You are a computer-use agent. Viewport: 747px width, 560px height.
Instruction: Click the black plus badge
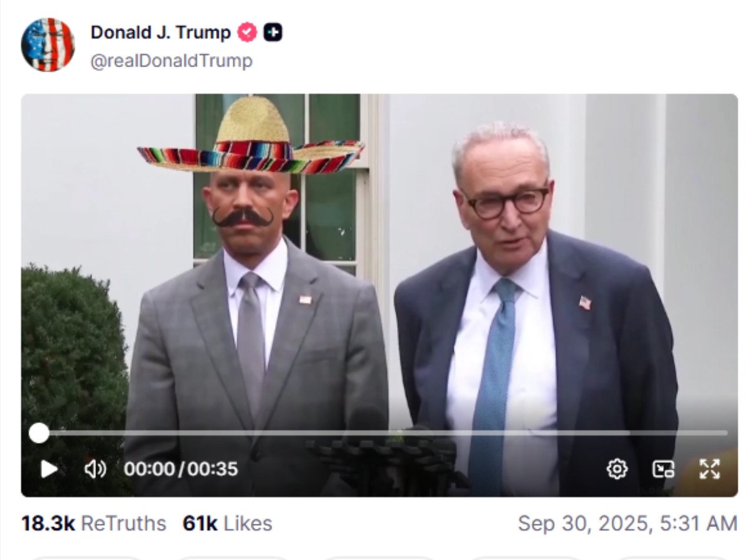point(273,32)
